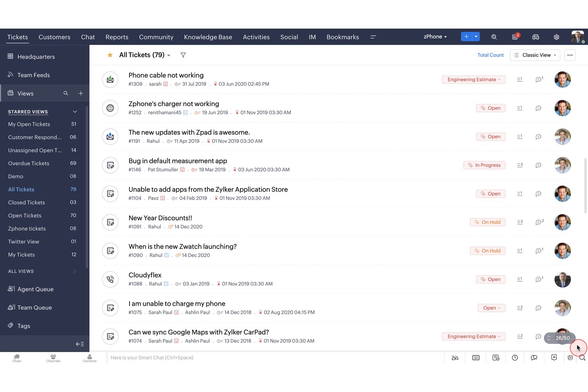Open ticket Zphone's charger not working
The width and height of the screenshot is (588, 392).
click(x=174, y=104)
